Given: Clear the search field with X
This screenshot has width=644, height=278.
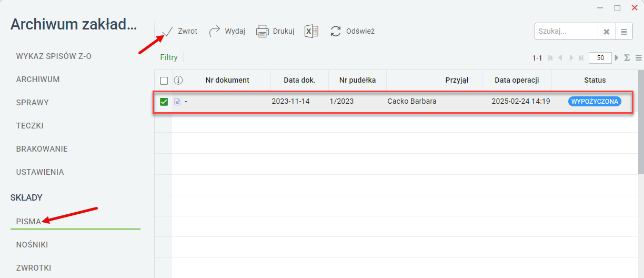Looking at the screenshot, I should click(607, 32).
